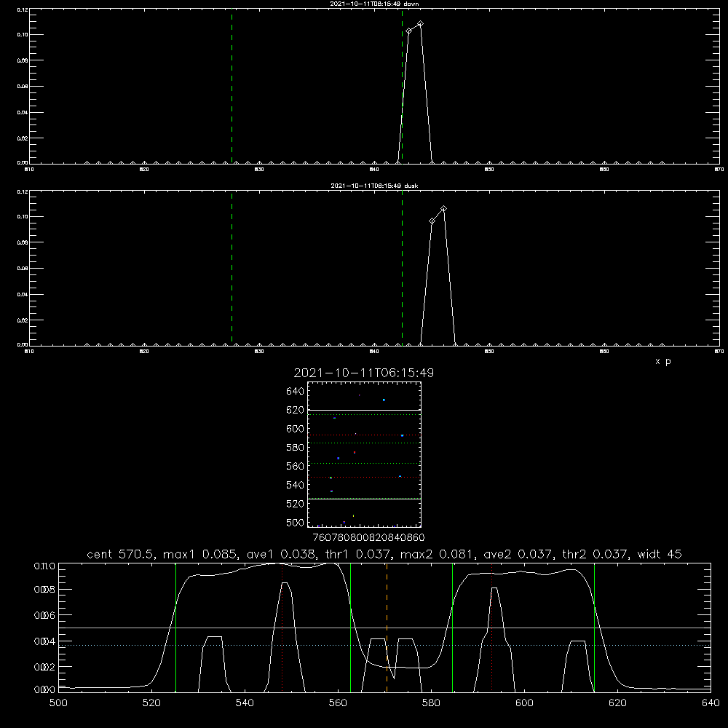The image size is (728, 728).
Task: Click the right green dashed line in dawn plot
Action: (402, 86)
